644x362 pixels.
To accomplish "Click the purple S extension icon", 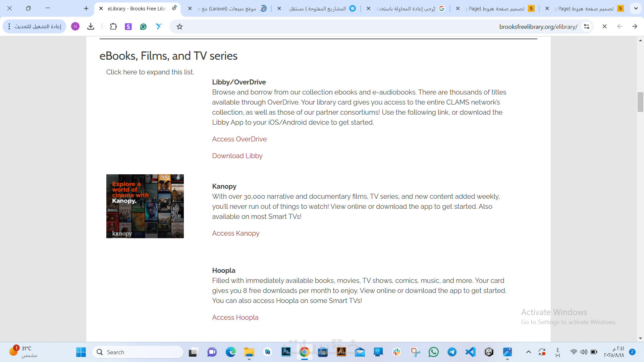I will point(128,26).
